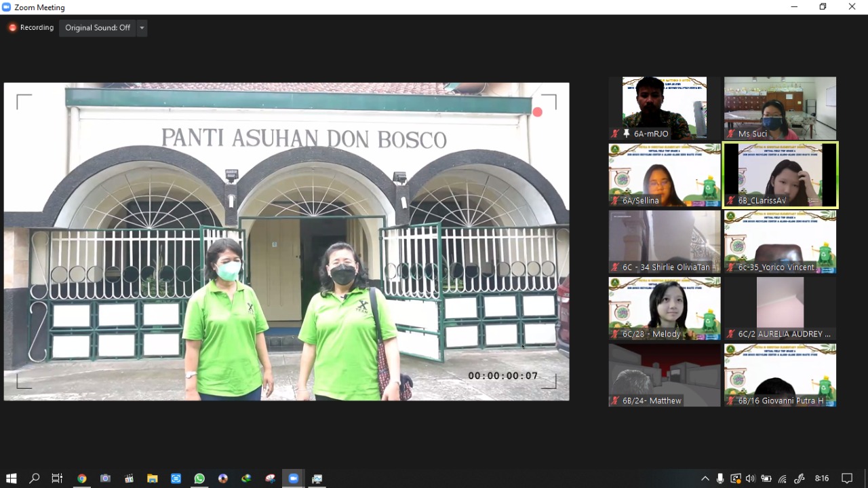Viewport: 868px width, 488px height.
Task: Open the round disc-shaped taskbar app
Action: tap(223, 478)
